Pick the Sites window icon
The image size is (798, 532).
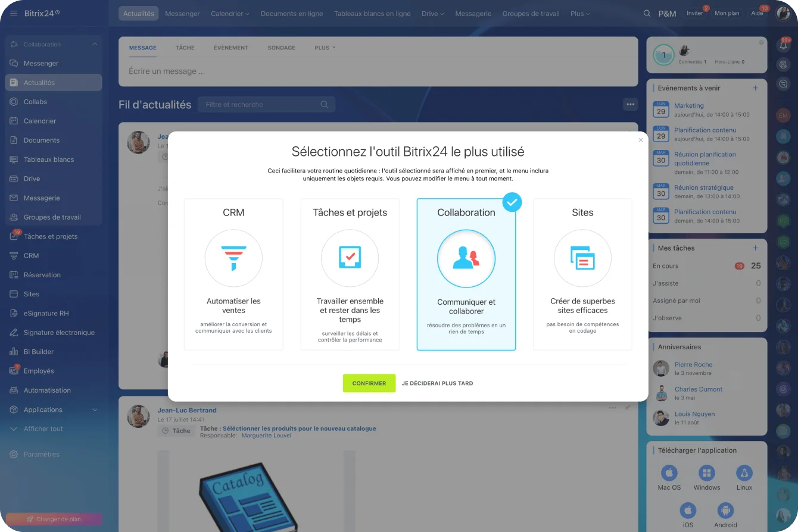coord(582,258)
